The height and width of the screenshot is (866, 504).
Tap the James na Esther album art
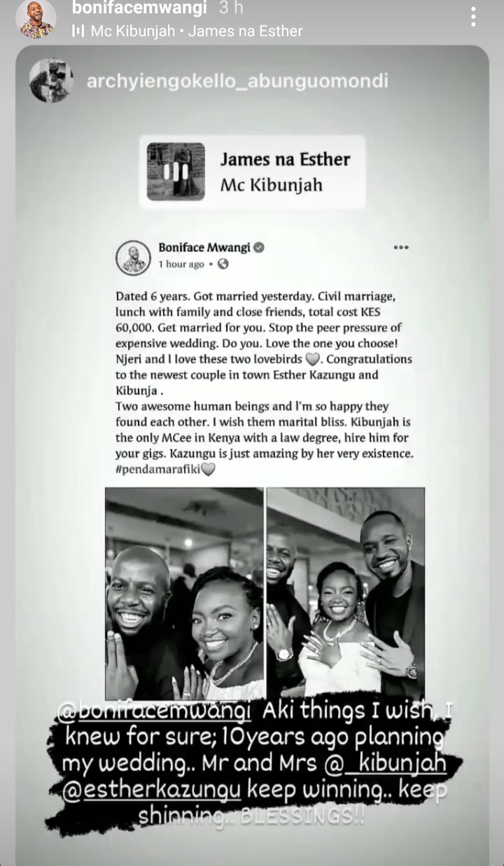click(176, 172)
